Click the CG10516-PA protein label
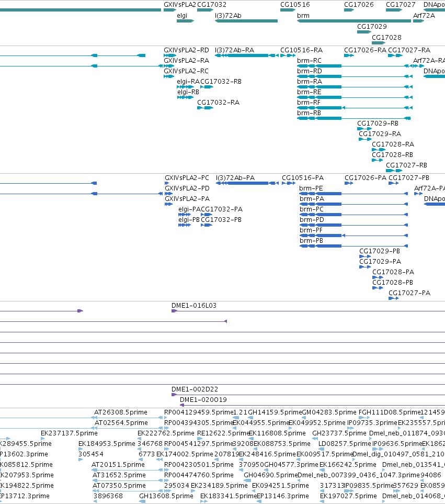Viewport: 445px width, 504px height. point(303,178)
